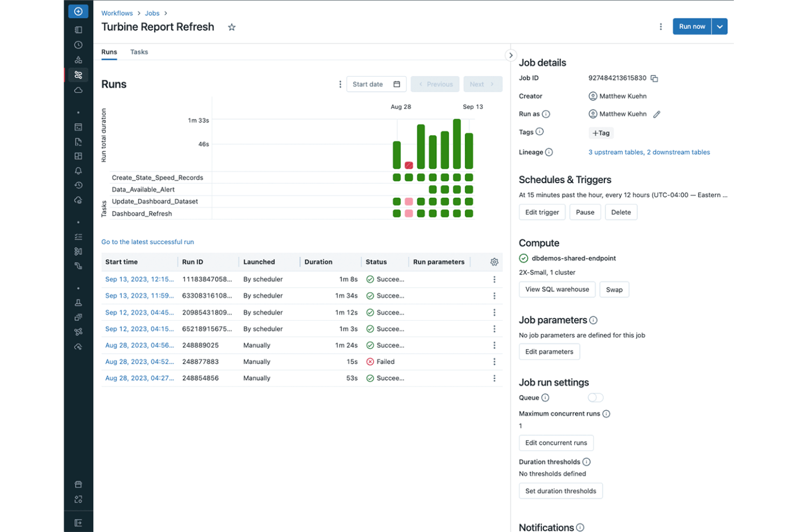Copy the Job ID using the copy icon
Image resolution: width=798 pixels, height=532 pixels.
tap(654, 78)
